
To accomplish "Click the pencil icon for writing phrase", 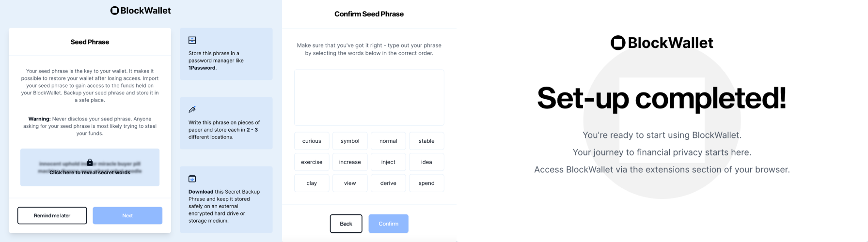I will (192, 109).
